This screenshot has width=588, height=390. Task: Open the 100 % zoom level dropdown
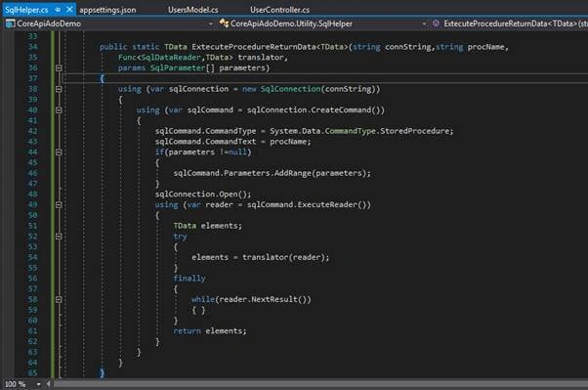tap(38, 384)
